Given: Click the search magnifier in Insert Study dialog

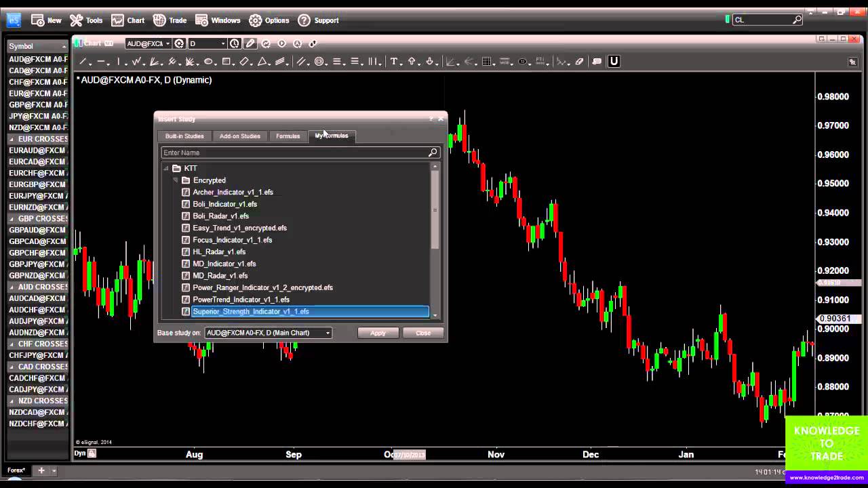Looking at the screenshot, I should coord(433,152).
